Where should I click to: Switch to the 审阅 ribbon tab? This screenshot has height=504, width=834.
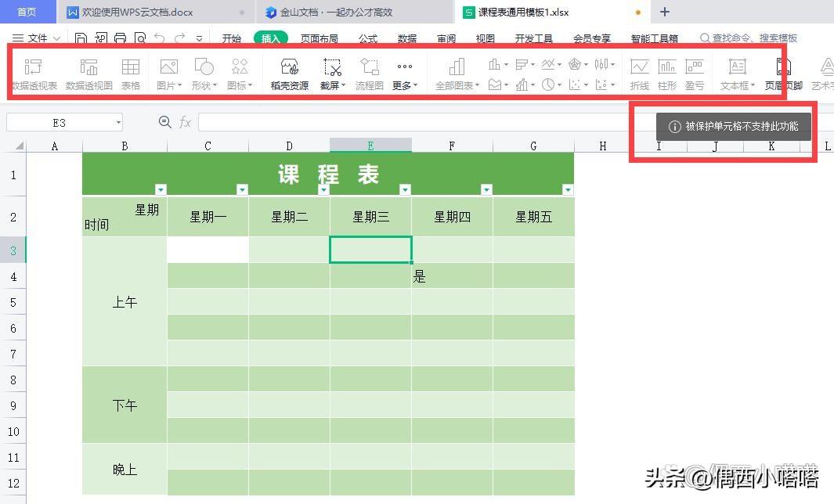coord(446,38)
